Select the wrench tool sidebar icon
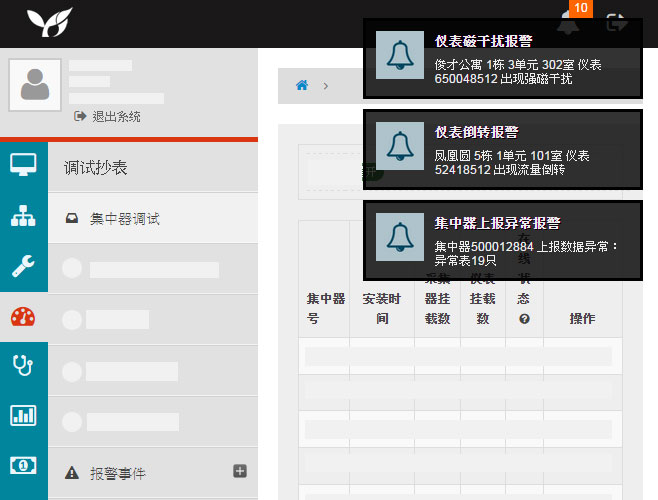The height and width of the screenshot is (500, 658). click(23, 266)
